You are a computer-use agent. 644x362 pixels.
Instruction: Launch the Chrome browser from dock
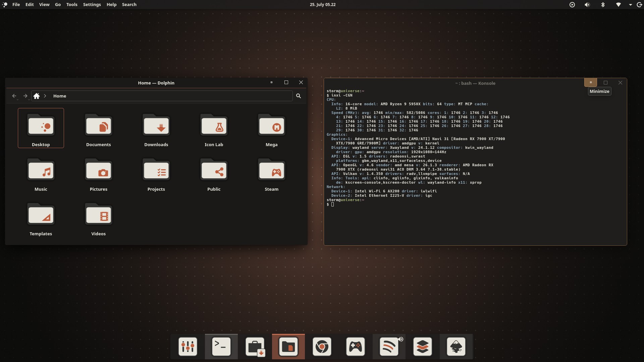(322, 347)
